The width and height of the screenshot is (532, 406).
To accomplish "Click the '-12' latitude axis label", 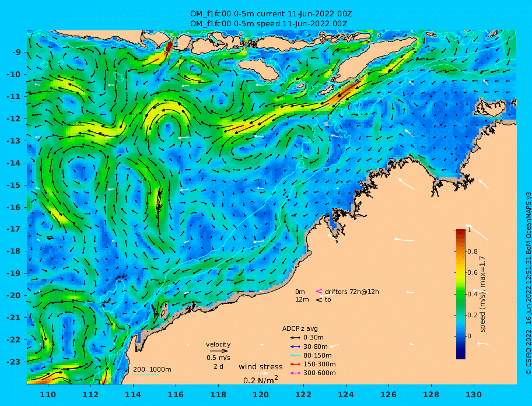I will pyautogui.click(x=14, y=119).
